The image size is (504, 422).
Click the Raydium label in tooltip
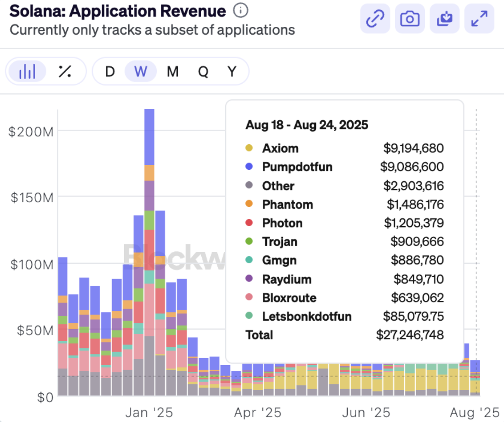tap(287, 279)
